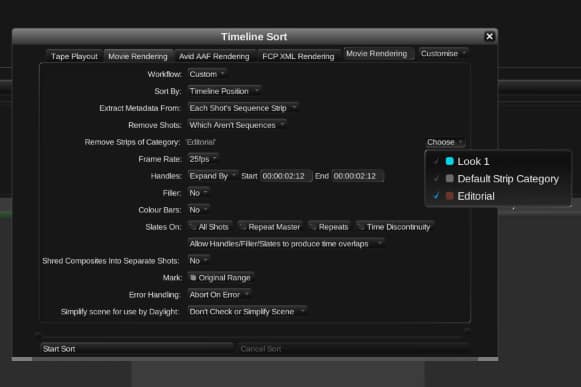
Task: Click the handles Start timecode field
Action: pos(285,176)
